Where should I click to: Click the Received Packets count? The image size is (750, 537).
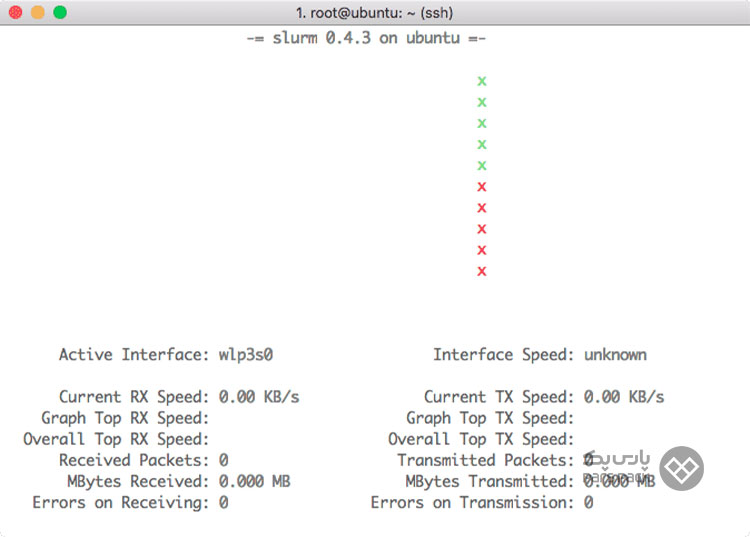point(223,460)
